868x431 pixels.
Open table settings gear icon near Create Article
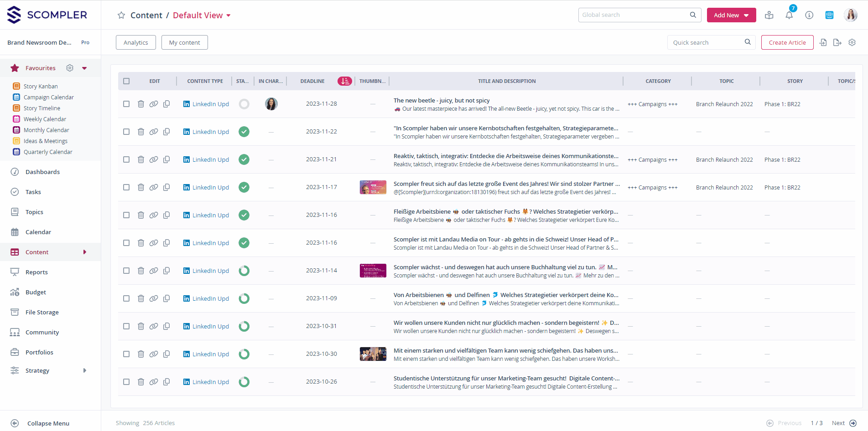852,42
